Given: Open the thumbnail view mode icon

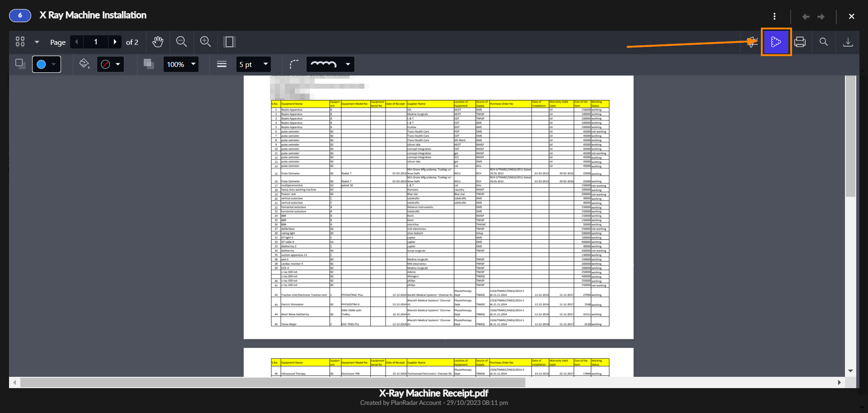Looking at the screenshot, I should point(20,42).
